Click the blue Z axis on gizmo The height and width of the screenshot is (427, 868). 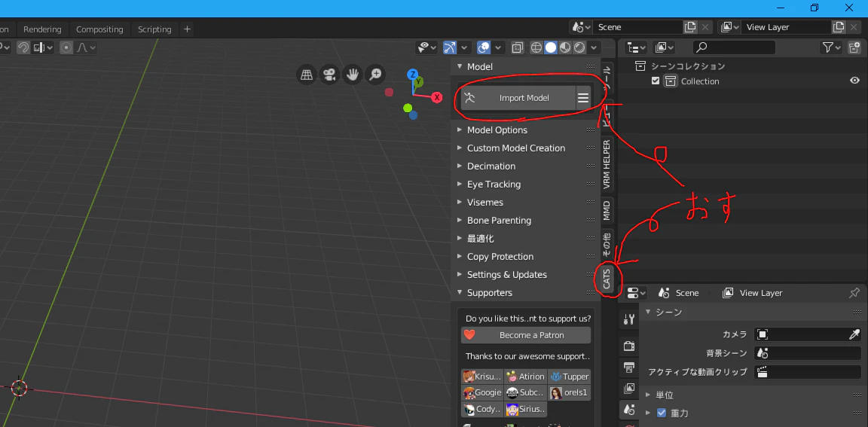pos(412,74)
